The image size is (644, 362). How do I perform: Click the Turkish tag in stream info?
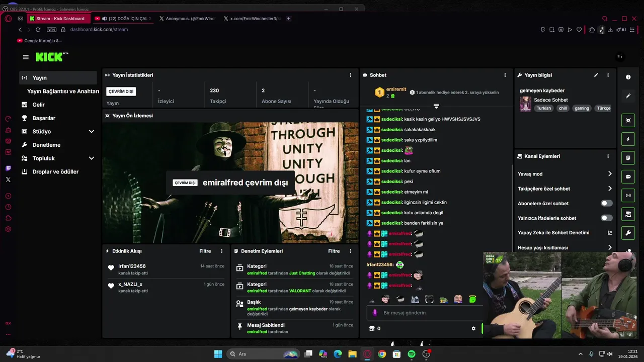tap(543, 108)
